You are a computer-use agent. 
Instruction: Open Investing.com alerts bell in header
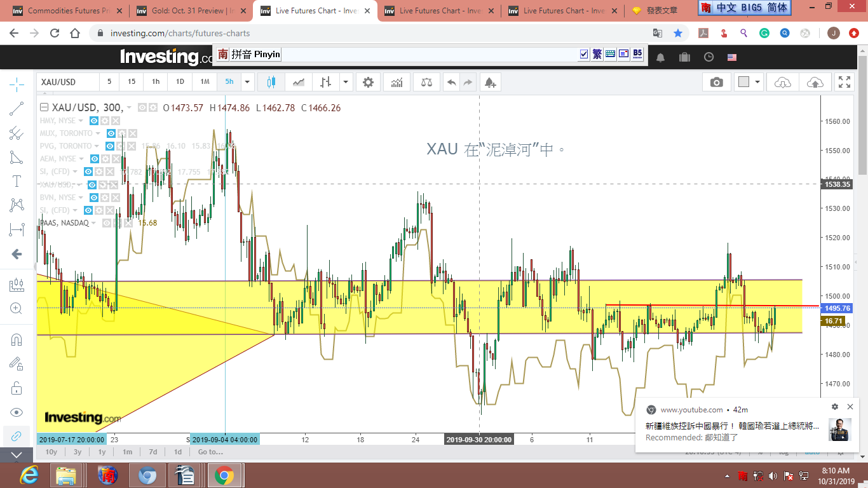pos(661,57)
